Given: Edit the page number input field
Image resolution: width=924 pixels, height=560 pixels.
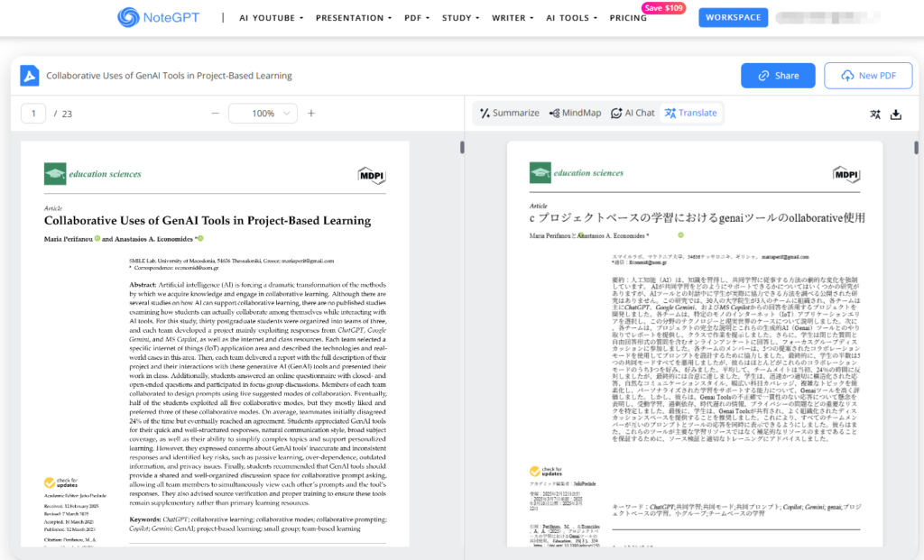Looking at the screenshot, I should click(x=32, y=115).
